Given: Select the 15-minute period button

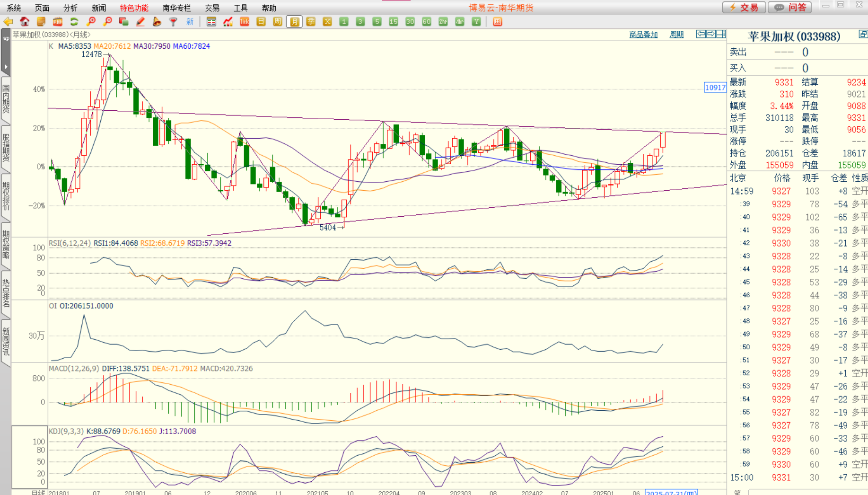Looking at the screenshot, I should [x=394, y=22].
